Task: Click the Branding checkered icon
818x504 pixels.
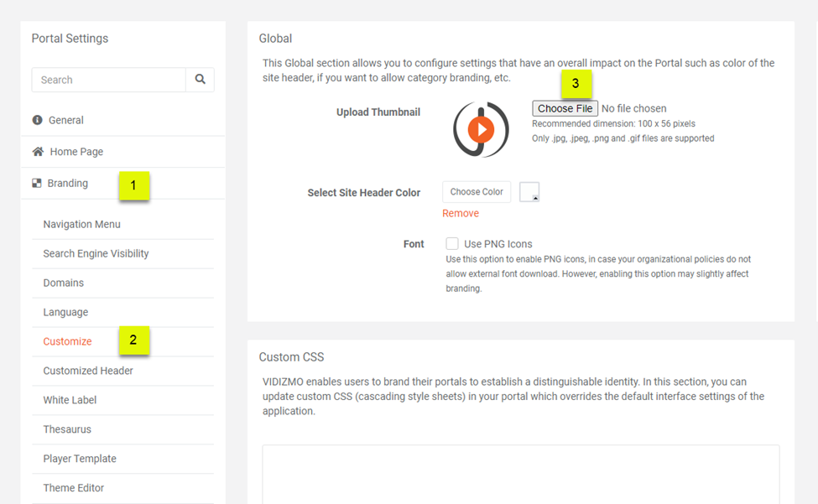Action: pyautogui.click(x=37, y=184)
